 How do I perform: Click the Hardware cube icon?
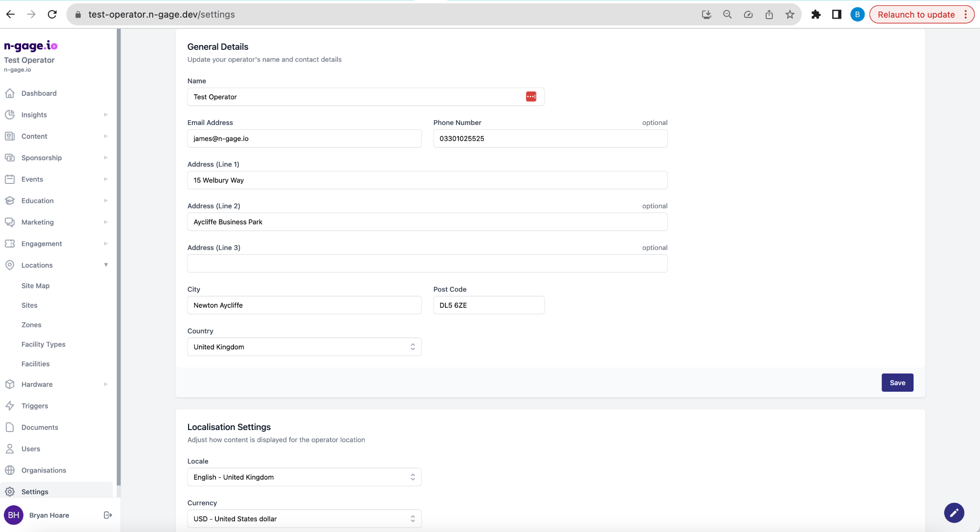pos(10,385)
